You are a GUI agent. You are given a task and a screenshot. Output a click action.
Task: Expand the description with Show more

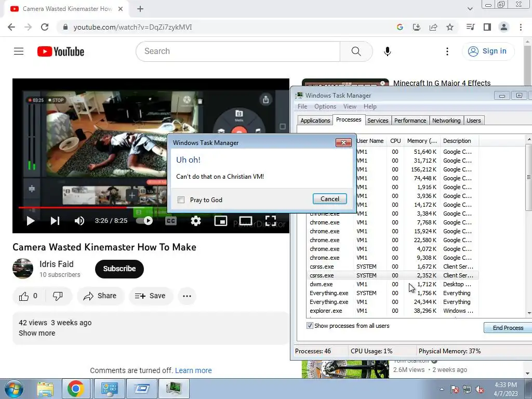coord(37,333)
